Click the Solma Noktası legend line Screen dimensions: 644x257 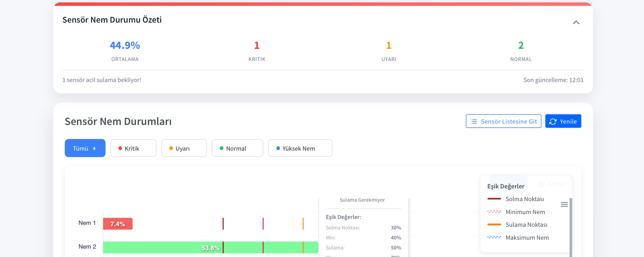(x=494, y=199)
